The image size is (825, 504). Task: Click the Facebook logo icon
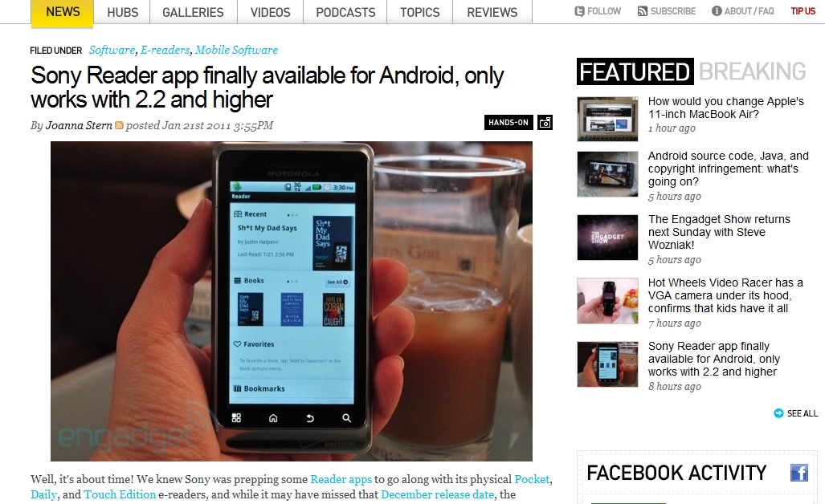pyautogui.click(x=799, y=473)
